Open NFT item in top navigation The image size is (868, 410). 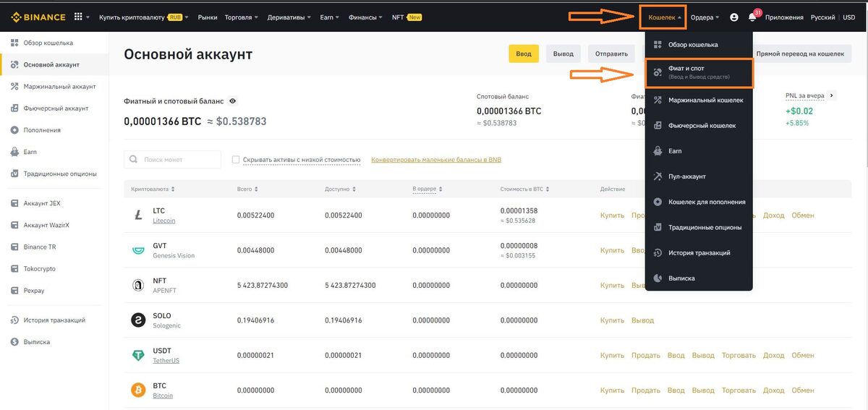pyautogui.click(x=407, y=17)
